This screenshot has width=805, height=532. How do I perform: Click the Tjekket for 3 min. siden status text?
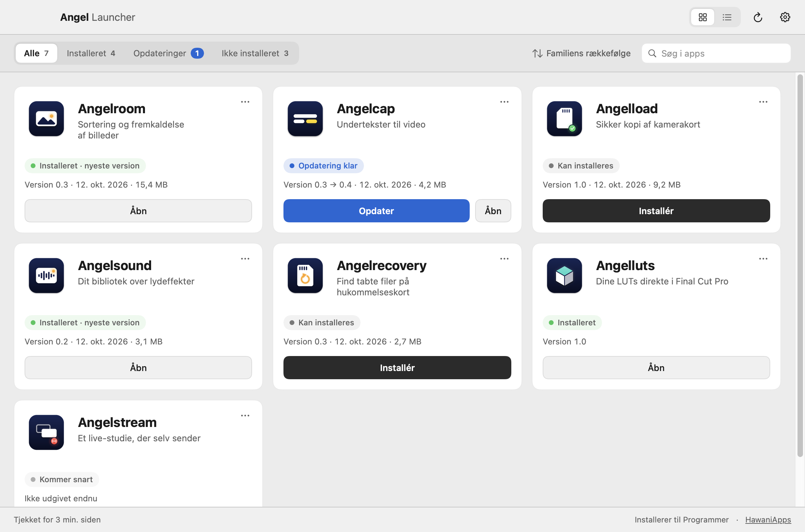(x=57, y=520)
